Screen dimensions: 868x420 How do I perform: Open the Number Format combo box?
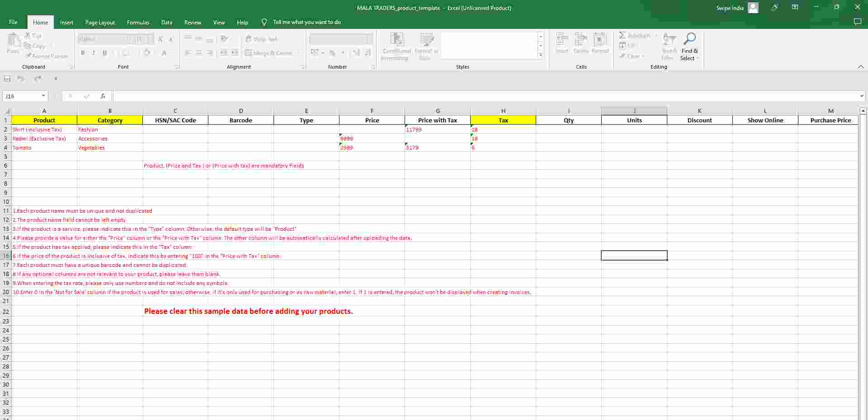[341, 39]
